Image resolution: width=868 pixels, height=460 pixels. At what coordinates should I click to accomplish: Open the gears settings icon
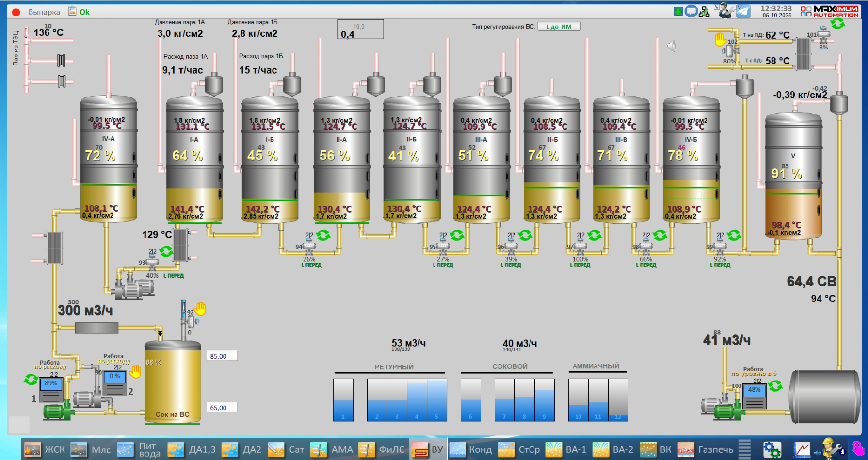(772, 449)
